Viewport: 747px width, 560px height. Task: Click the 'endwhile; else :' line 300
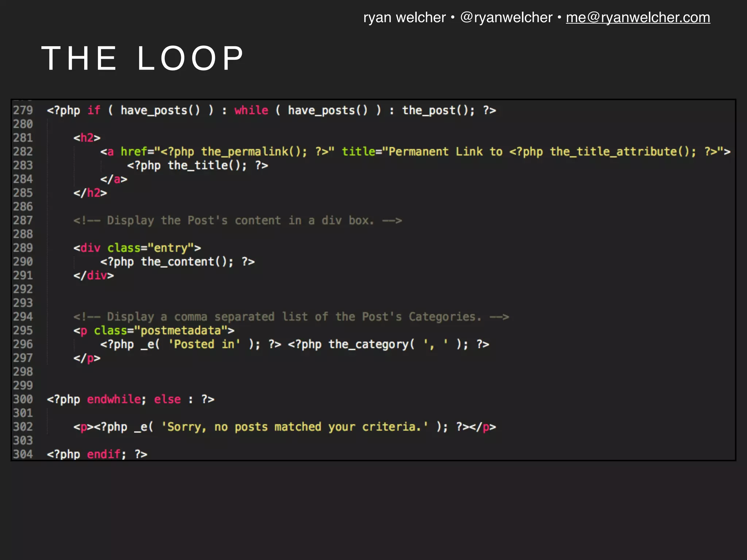131,400
